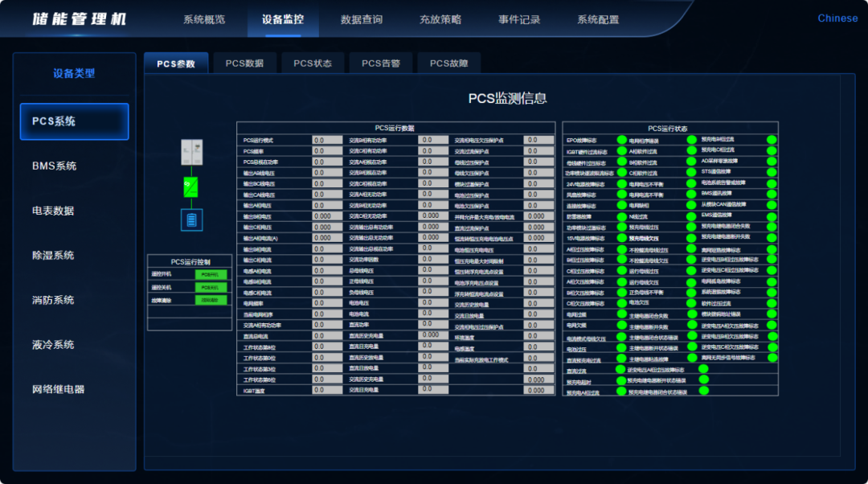
Task: Click the 软件过压过流 status indicator
Action: coord(772,303)
